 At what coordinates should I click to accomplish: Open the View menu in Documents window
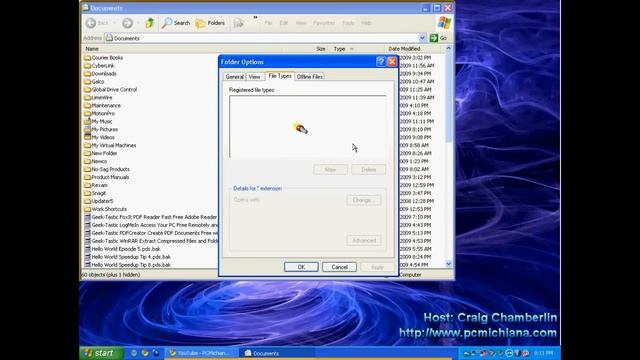(301, 23)
